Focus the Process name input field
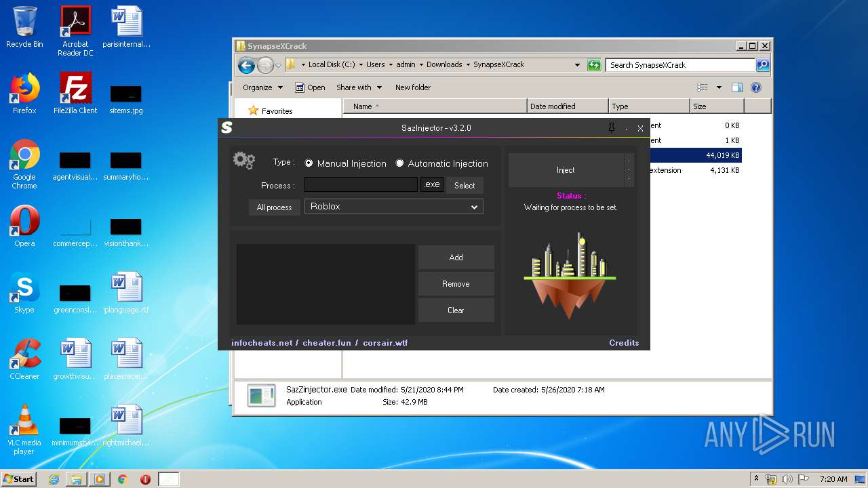The height and width of the screenshot is (488, 868). tap(361, 184)
